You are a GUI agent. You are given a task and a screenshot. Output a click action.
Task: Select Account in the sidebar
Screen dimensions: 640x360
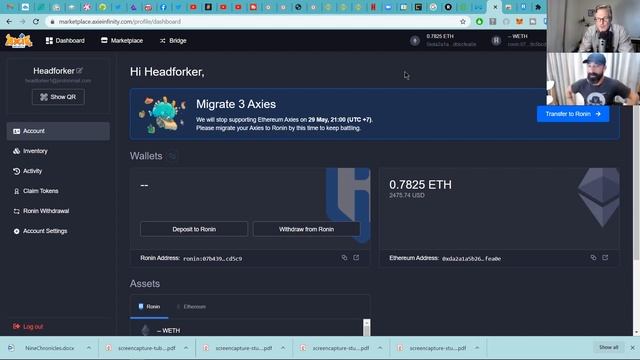coord(58,131)
